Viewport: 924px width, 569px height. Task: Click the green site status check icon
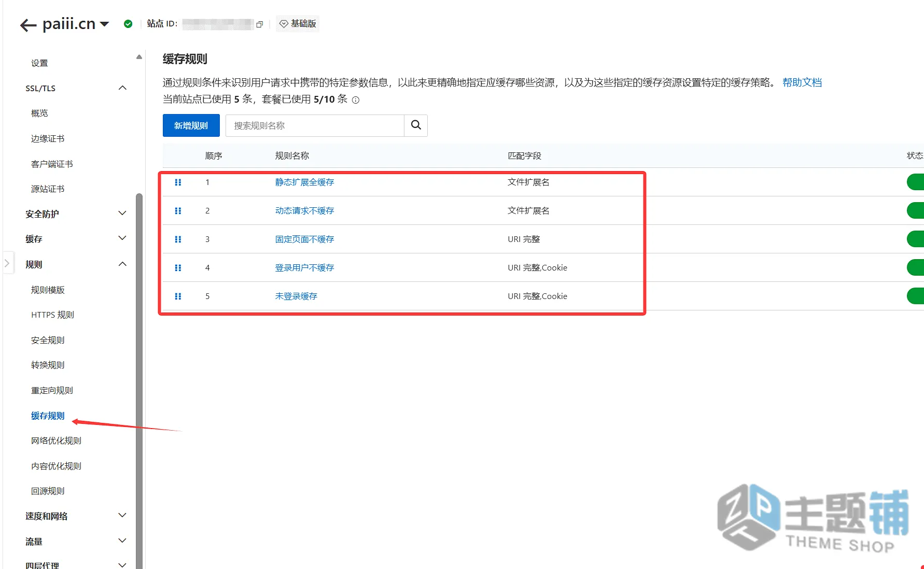(x=128, y=24)
